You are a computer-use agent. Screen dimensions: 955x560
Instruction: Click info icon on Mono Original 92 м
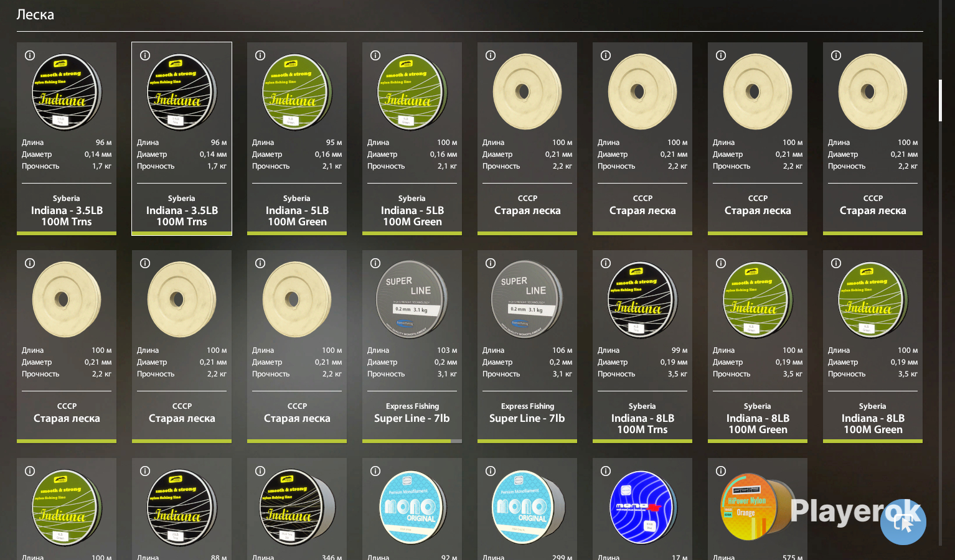(375, 471)
